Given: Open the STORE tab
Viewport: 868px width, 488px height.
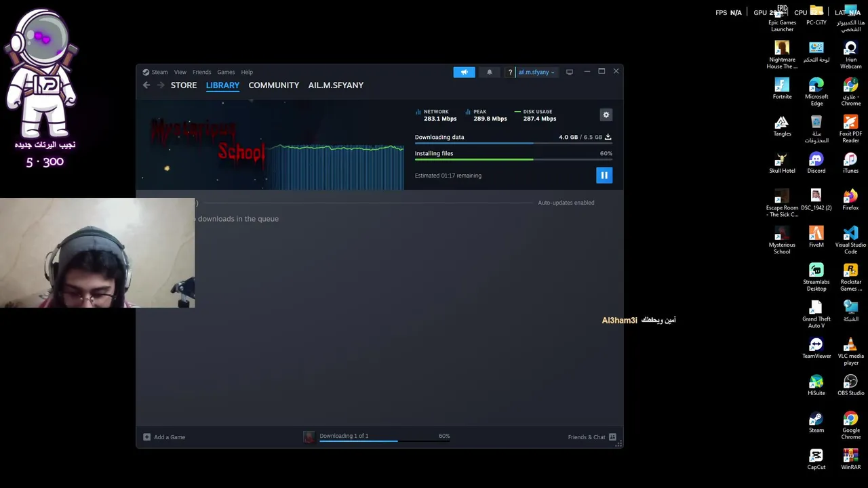Looking at the screenshot, I should coord(184,85).
